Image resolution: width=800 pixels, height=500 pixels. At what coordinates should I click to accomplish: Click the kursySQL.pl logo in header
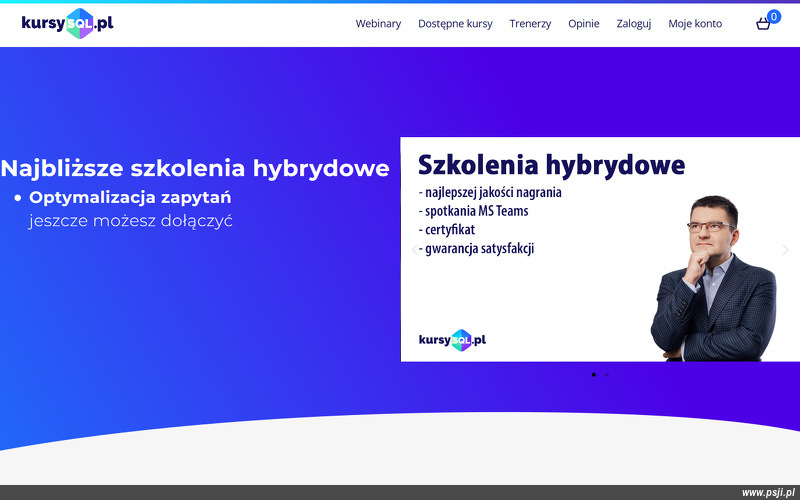tap(67, 23)
